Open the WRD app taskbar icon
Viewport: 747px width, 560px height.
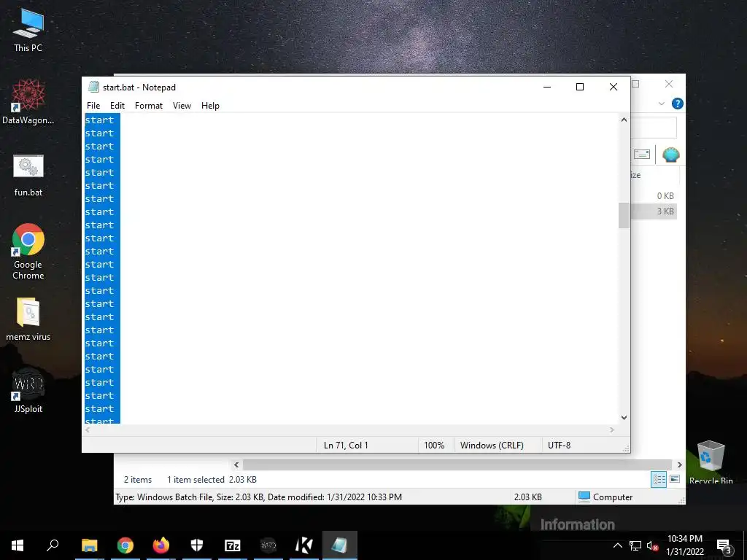click(x=268, y=545)
